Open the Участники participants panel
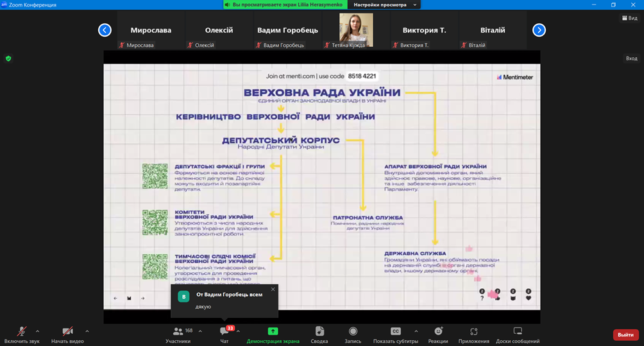The width and height of the screenshot is (644, 346). pyautogui.click(x=178, y=333)
